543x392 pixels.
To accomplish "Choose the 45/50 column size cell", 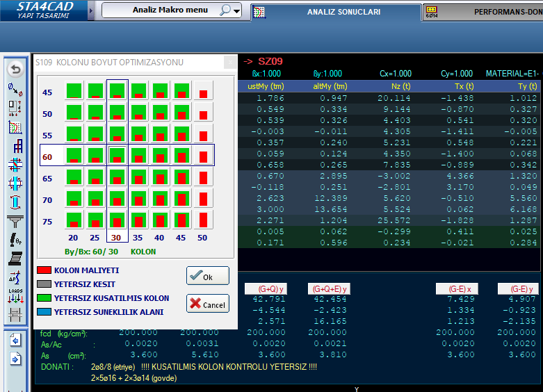I will (x=203, y=92).
